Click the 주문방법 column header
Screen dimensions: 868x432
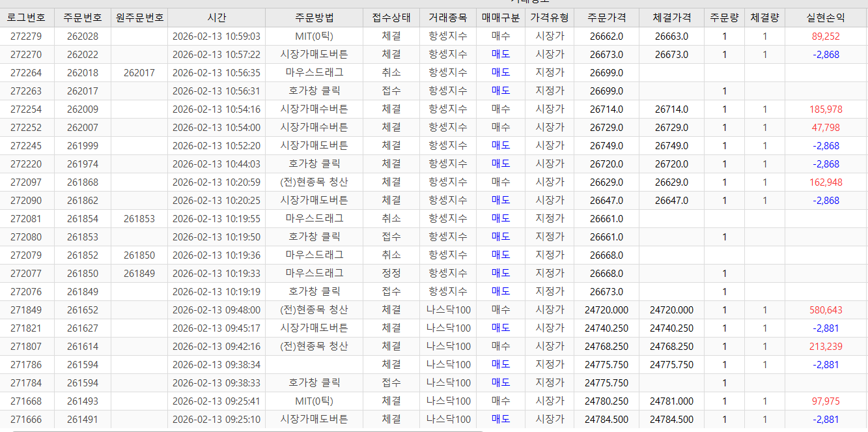pos(314,18)
